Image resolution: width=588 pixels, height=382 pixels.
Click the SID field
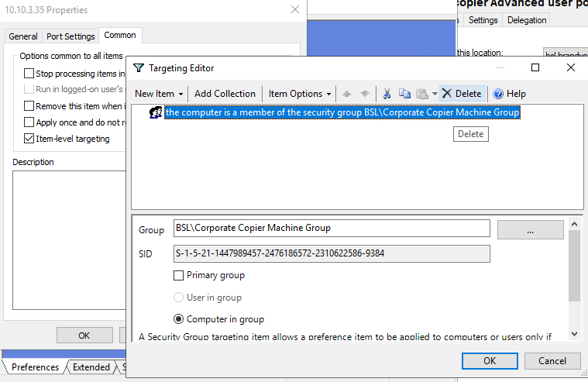click(332, 253)
